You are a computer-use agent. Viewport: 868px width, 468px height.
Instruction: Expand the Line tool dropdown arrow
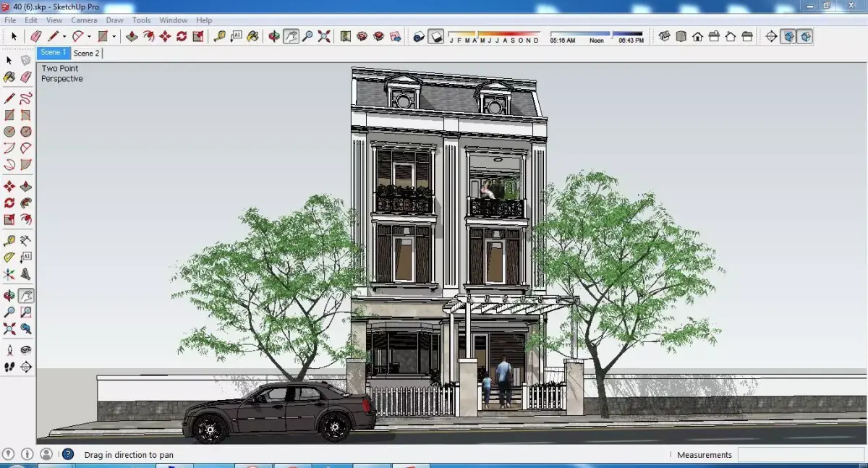point(64,36)
